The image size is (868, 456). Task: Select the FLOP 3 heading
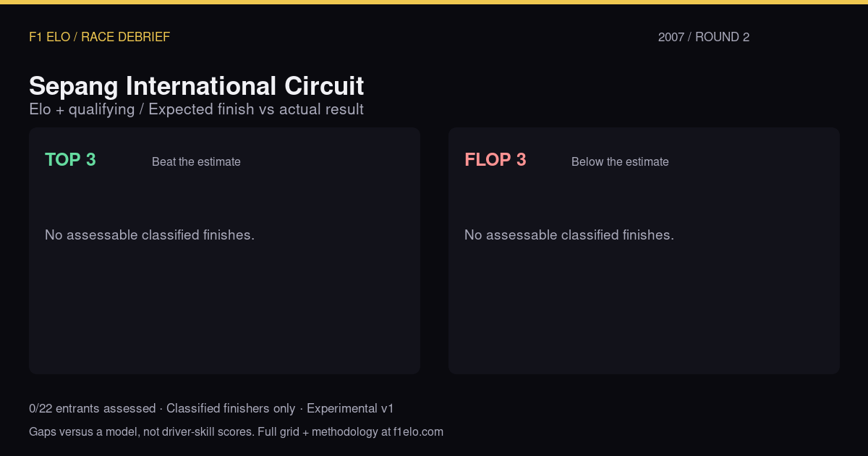click(495, 160)
